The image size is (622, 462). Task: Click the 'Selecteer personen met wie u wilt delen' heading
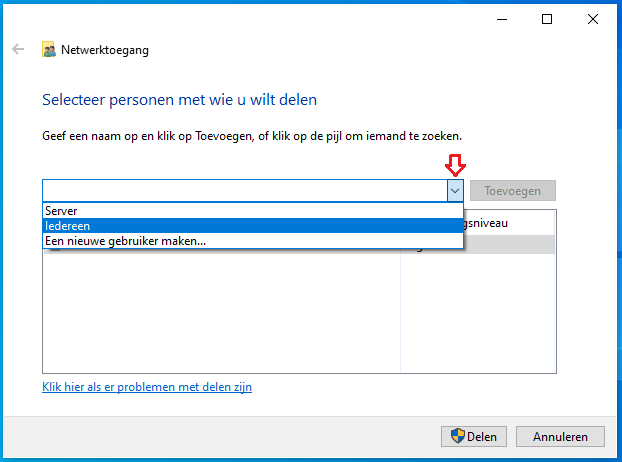click(179, 100)
